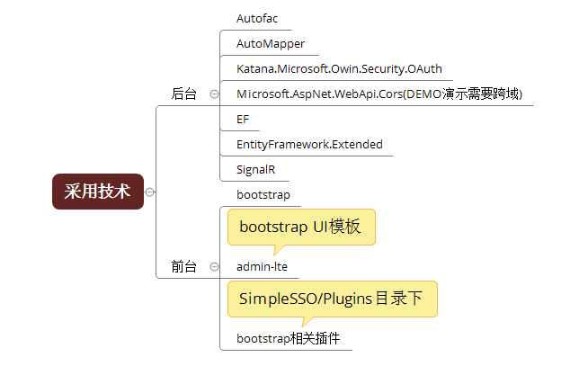Select the bootstrap node
The height and width of the screenshot is (375, 588).
(263, 194)
